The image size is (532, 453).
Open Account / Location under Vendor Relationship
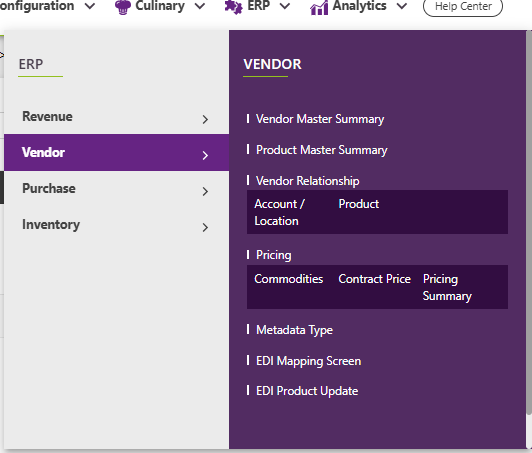280,212
